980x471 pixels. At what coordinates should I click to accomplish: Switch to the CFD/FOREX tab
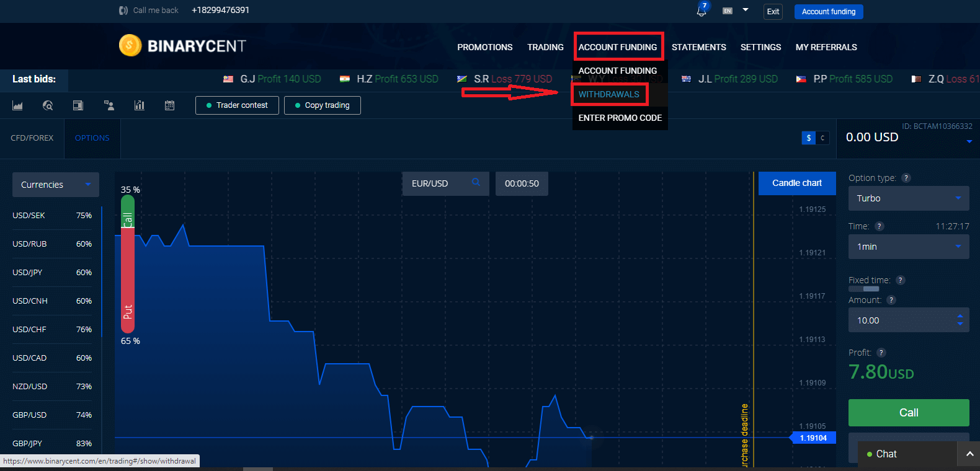[x=32, y=138]
